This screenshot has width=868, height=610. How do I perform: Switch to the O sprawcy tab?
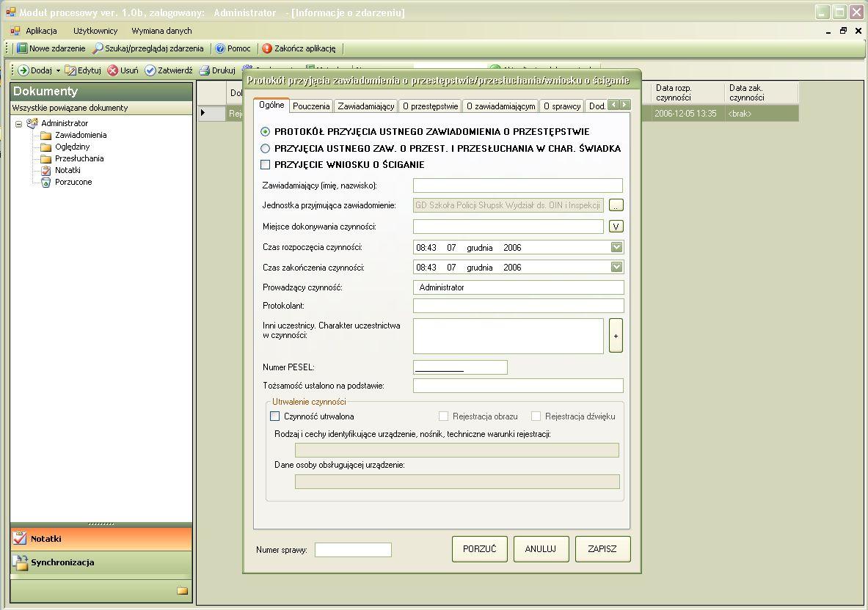click(562, 106)
